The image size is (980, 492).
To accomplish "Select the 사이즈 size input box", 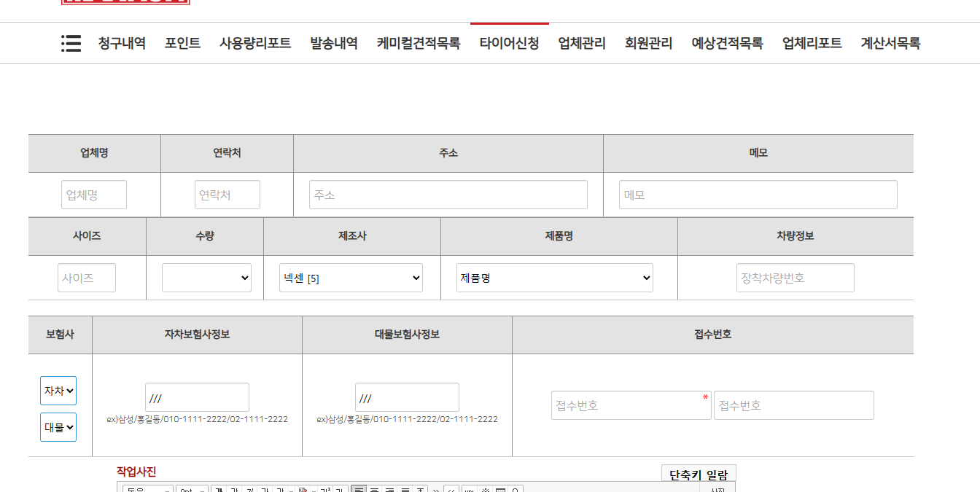I will 87,278.
